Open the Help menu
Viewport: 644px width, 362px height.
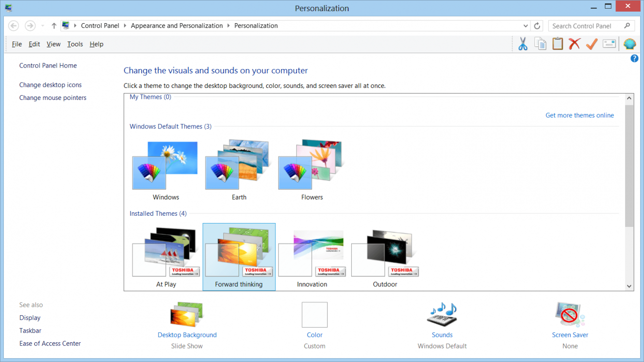[97, 44]
